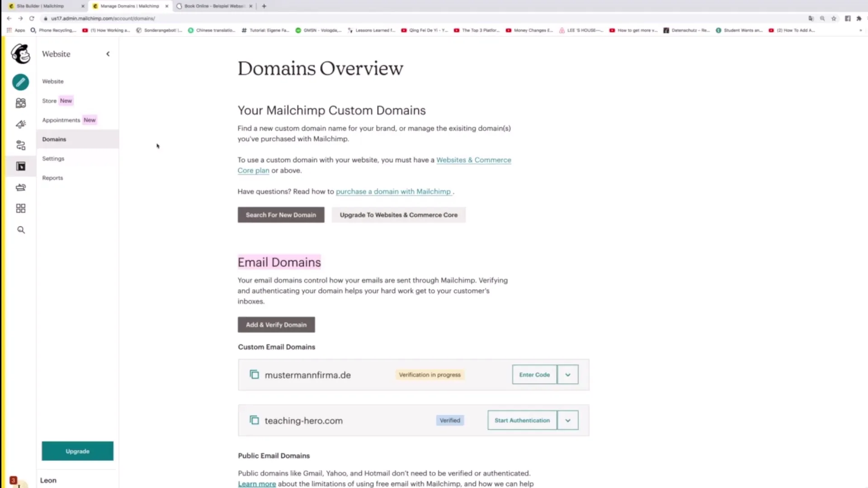868x488 pixels.
Task: Click browser forward arrow
Action: click(20, 19)
